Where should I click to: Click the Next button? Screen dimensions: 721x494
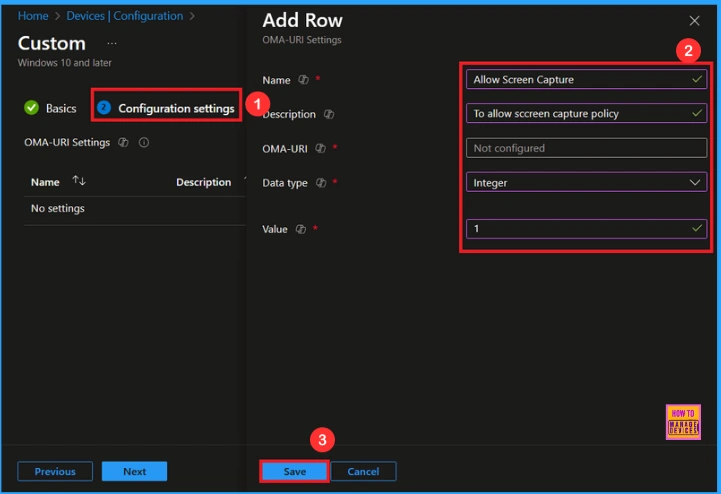134,471
